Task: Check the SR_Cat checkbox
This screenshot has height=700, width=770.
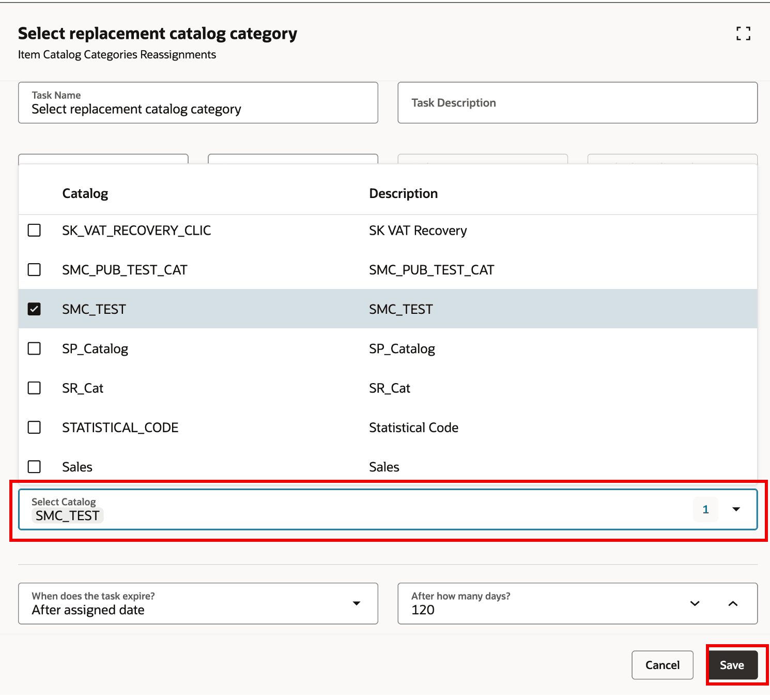Action: (35, 388)
